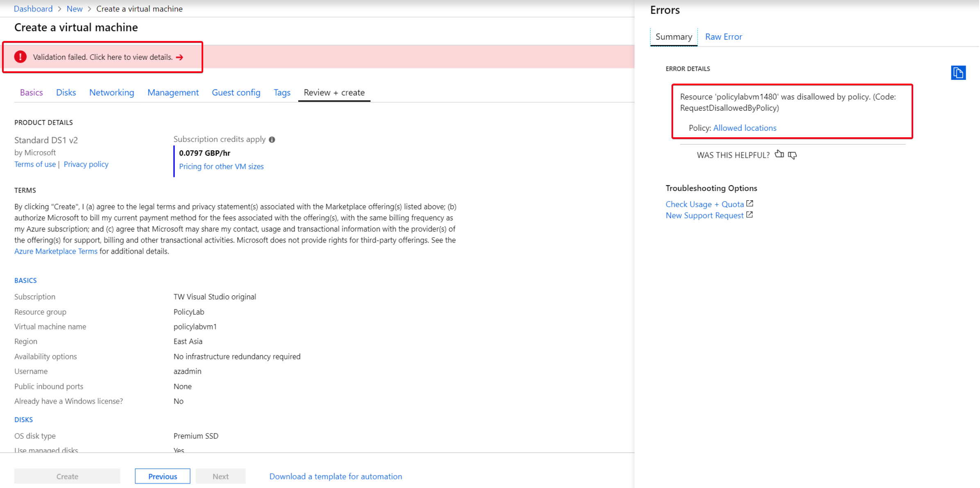
Task: Click the thumbs down not helpful icon
Action: tap(792, 155)
